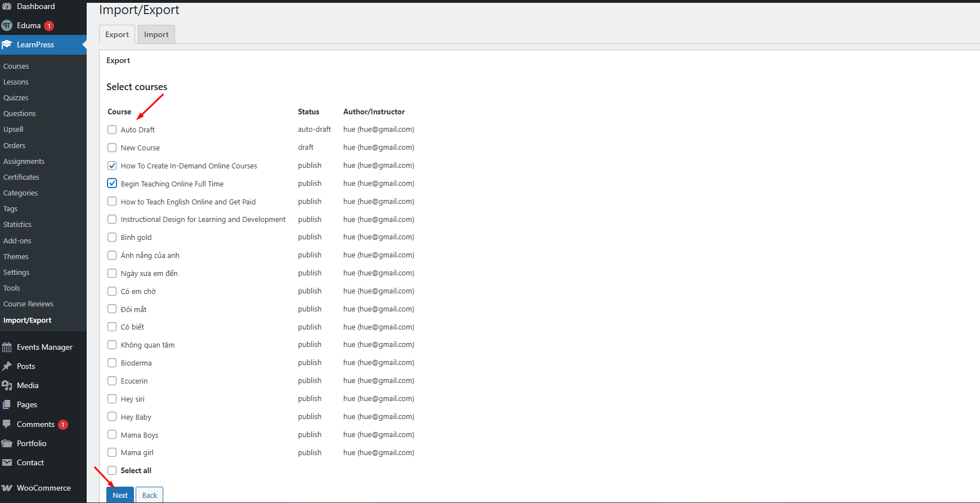Check How to Teach English Online checkbox
The height and width of the screenshot is (503, 980).
tap(112, 201)
